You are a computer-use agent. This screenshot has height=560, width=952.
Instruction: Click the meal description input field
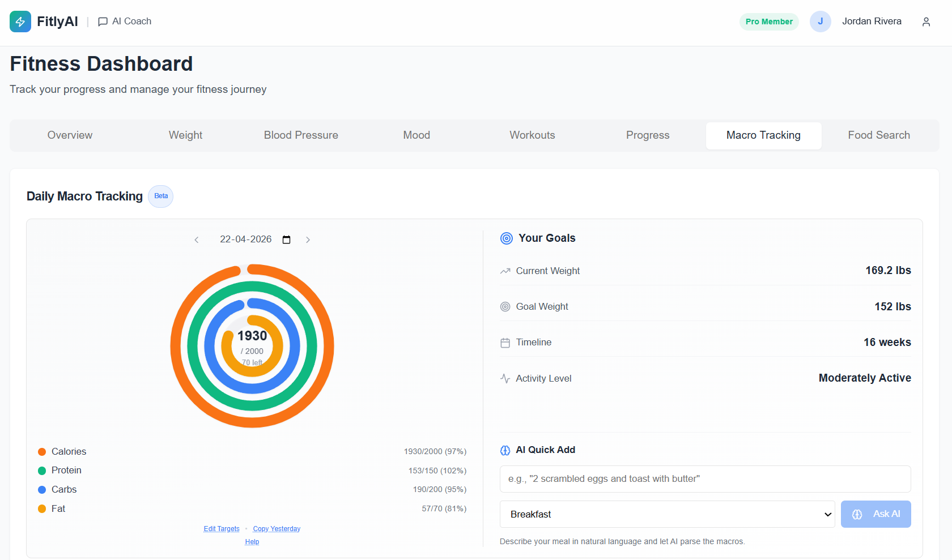(704, 478)
